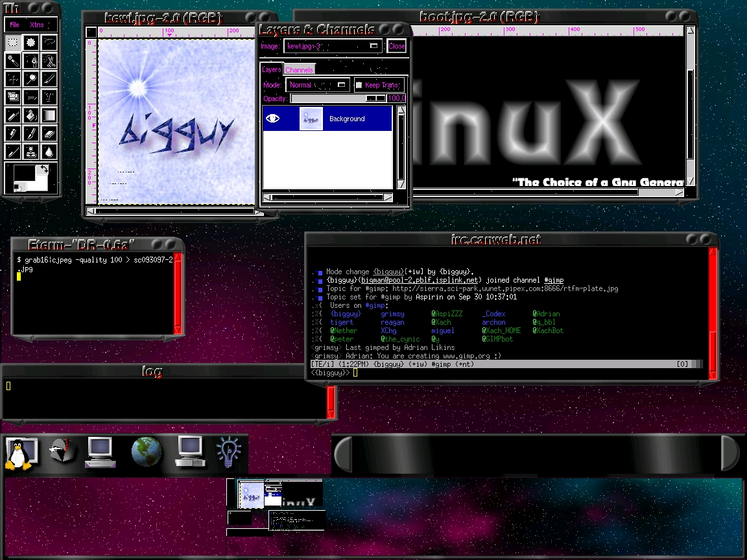Pick the Intelligent Scissors tool
Screen dimensions: 747x560
pyautogui.click(x=49, y=61)
